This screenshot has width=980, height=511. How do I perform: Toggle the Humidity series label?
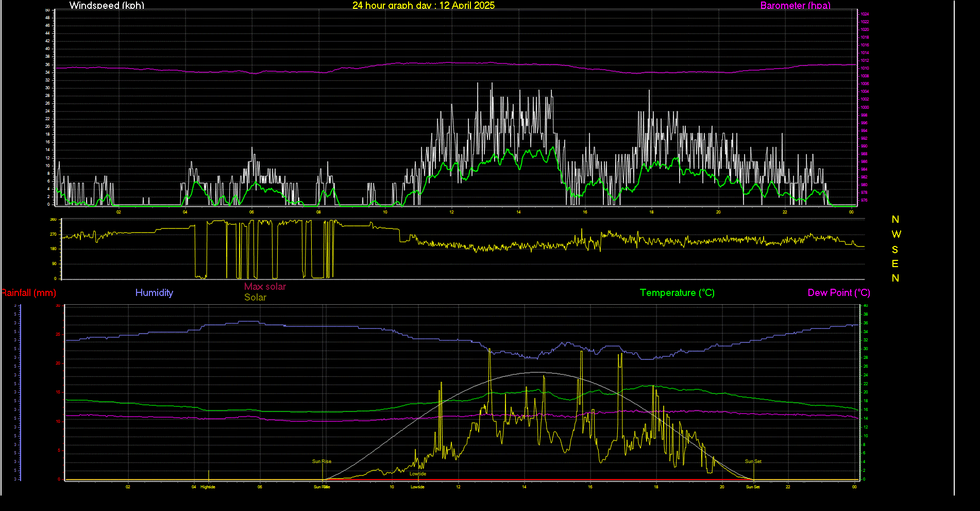154,293
